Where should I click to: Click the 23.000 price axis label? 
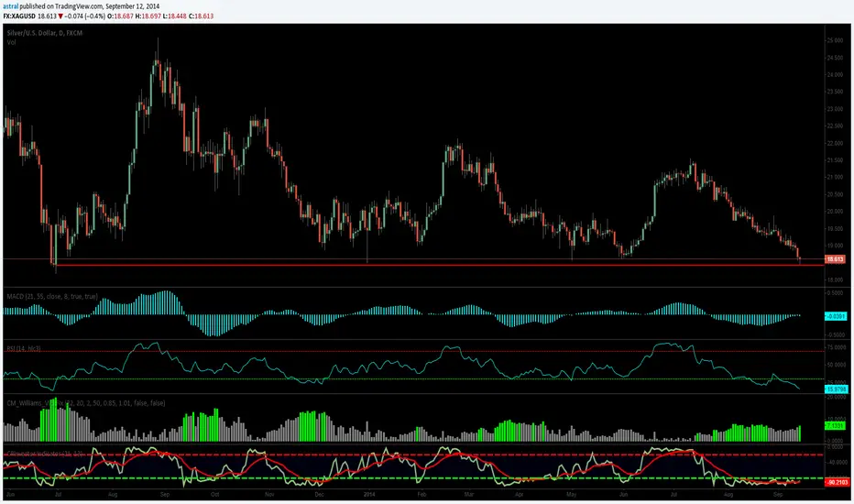(x=835, y=109)
